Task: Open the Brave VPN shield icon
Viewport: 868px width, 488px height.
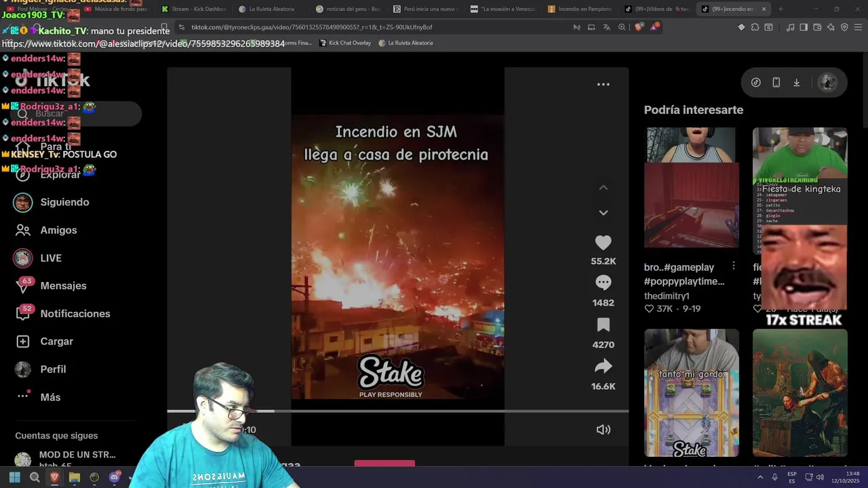Action: pos(844,27)
